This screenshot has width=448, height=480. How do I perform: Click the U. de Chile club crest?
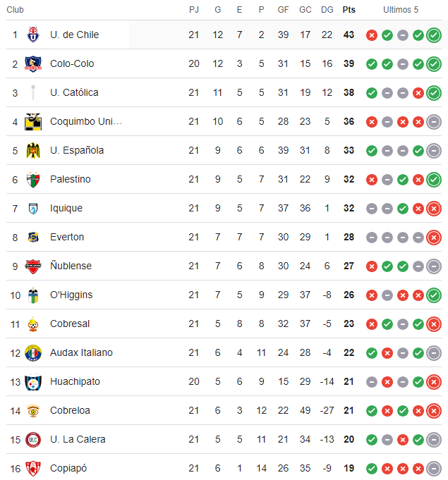pos(33,35)
